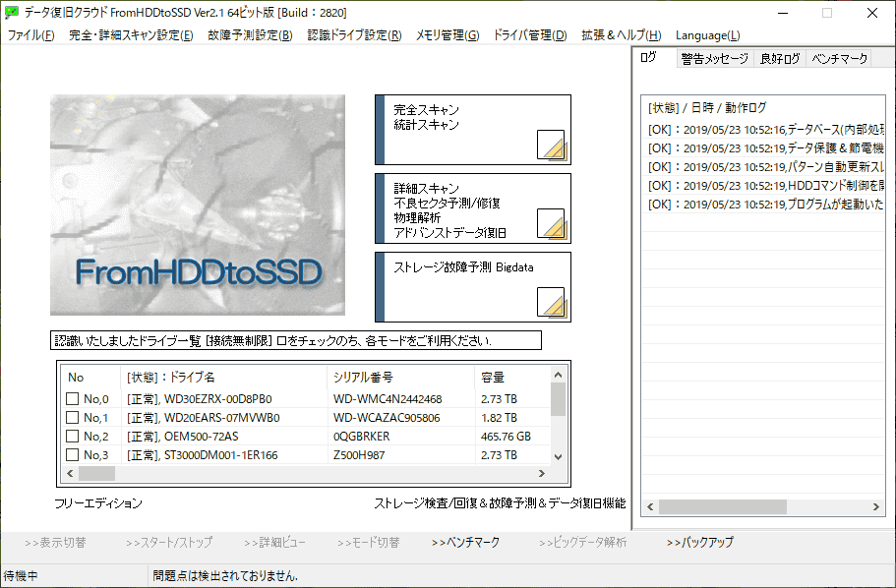This screenshot has width=896, height=588.
Task: Click serial number Z500H987
Action: click(x=359, y=455)
